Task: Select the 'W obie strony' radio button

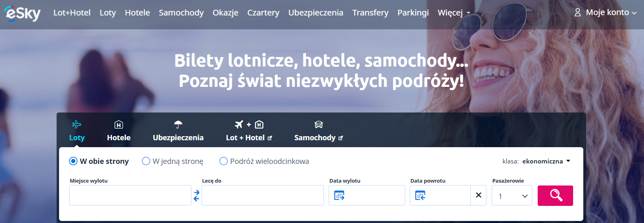Action: click(73, 161)
